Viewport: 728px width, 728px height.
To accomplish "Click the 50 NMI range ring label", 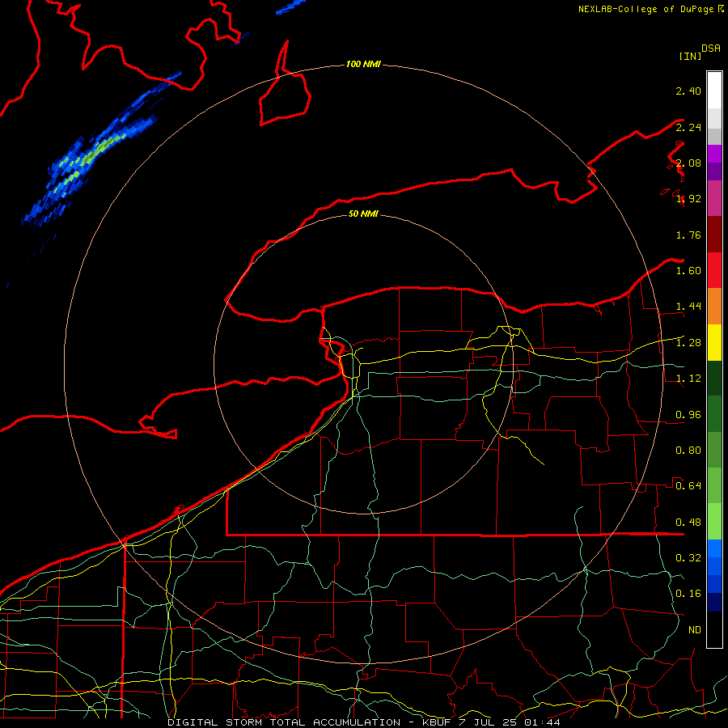I will [x=363, y=214].
